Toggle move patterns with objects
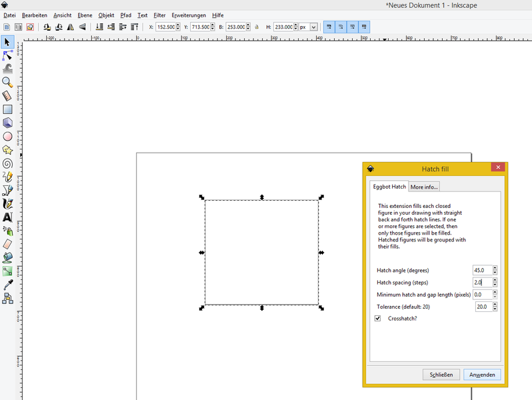 pos(364,27)
